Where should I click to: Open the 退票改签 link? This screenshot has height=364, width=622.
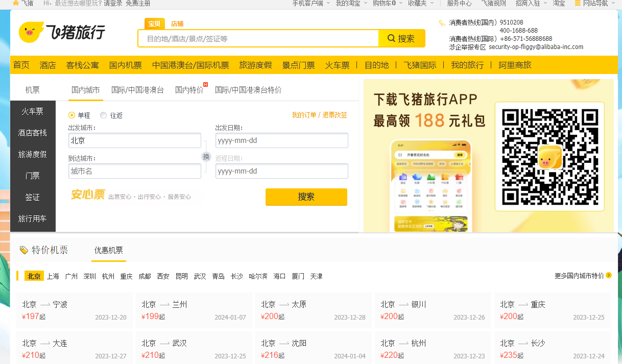[x=334, y=115]
